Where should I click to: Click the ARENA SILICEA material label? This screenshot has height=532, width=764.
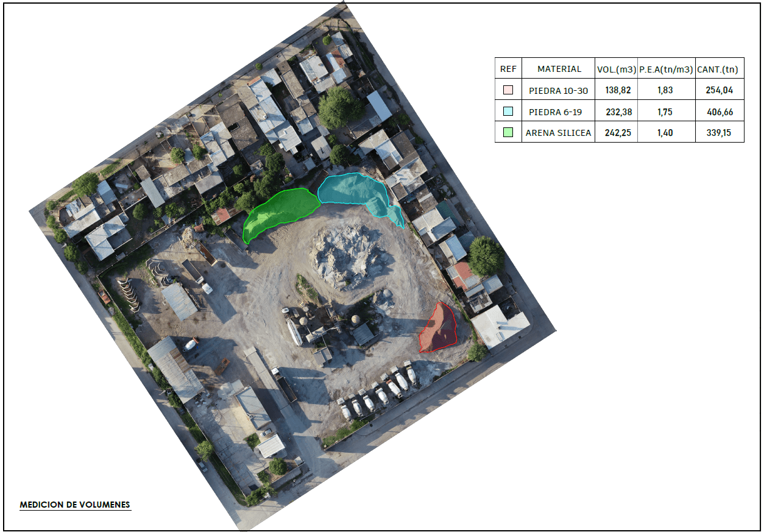point(559,133)
